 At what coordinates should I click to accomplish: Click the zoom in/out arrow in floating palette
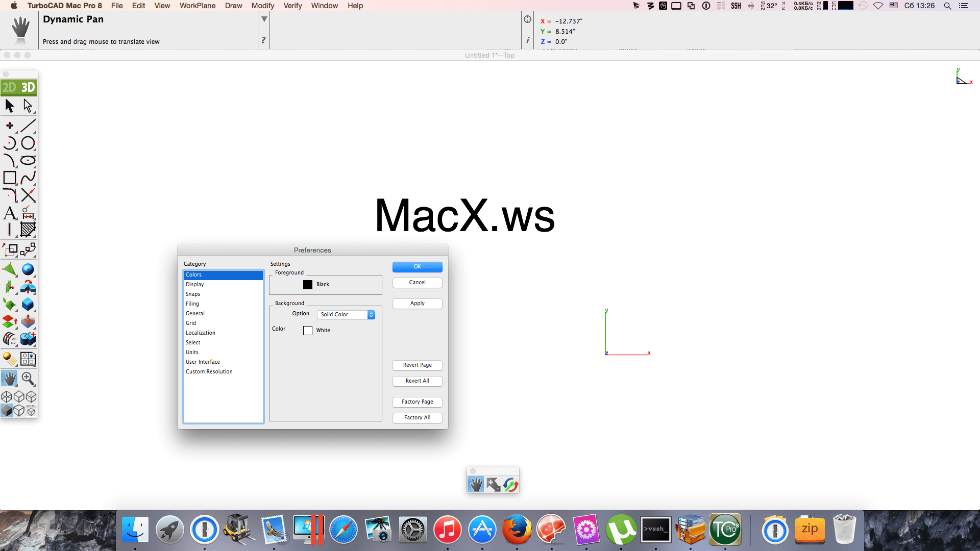pyautogui.click(x=493, y=485)
